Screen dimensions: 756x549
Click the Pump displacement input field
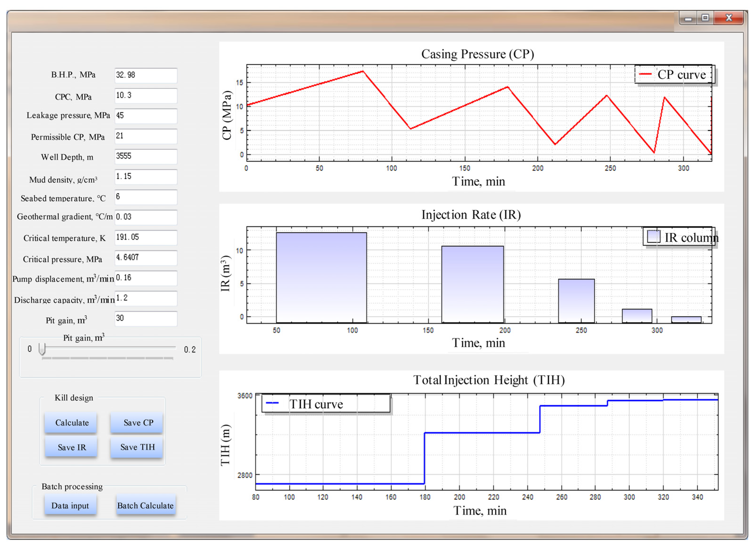146,278
